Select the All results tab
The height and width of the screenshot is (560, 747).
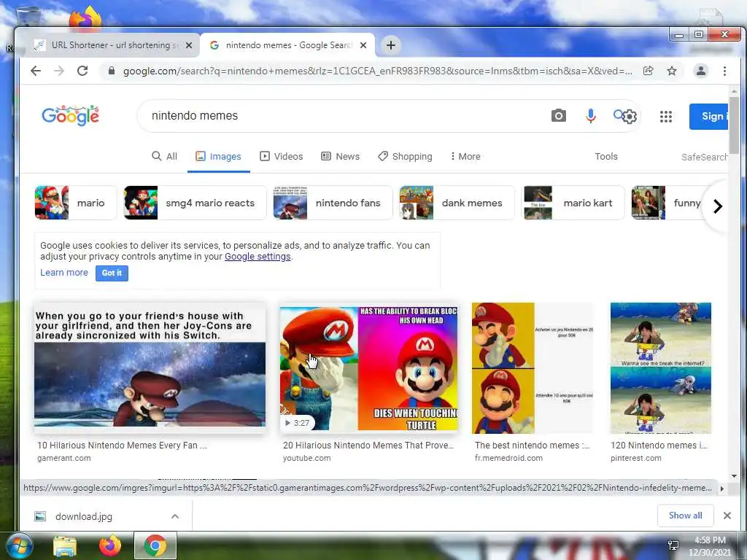pyautogui.click(x=164, y=156)
